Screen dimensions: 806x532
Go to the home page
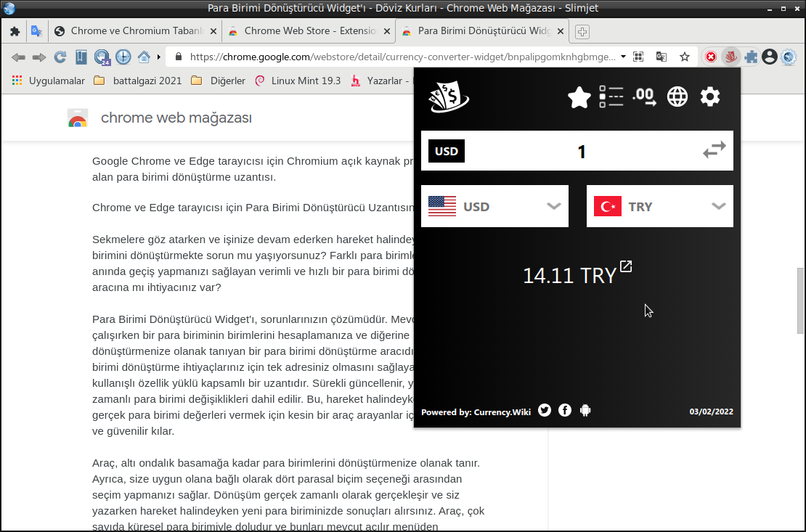coord(144,57)
